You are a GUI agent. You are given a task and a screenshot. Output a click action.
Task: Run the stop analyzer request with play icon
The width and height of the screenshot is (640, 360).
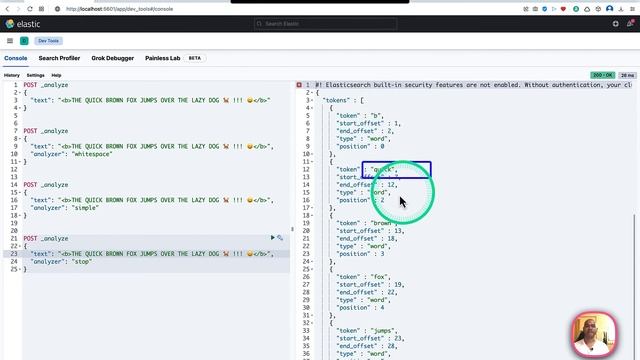pos(273,238)
